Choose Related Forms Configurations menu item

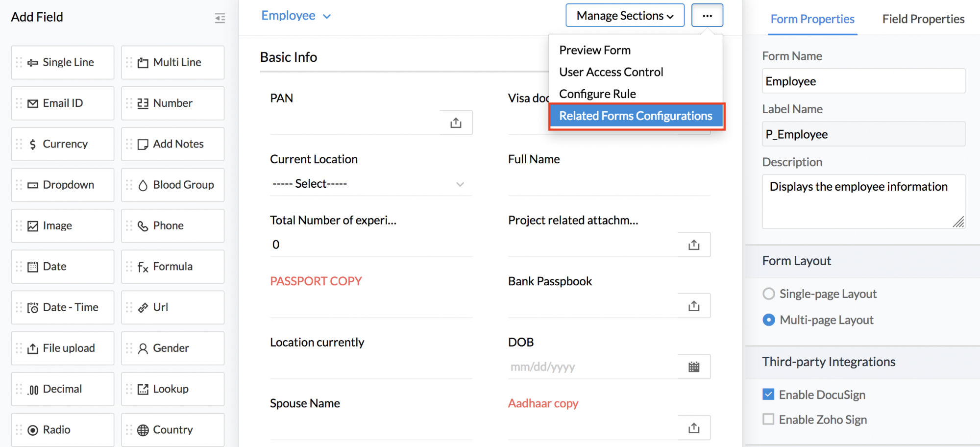[636, 116]
